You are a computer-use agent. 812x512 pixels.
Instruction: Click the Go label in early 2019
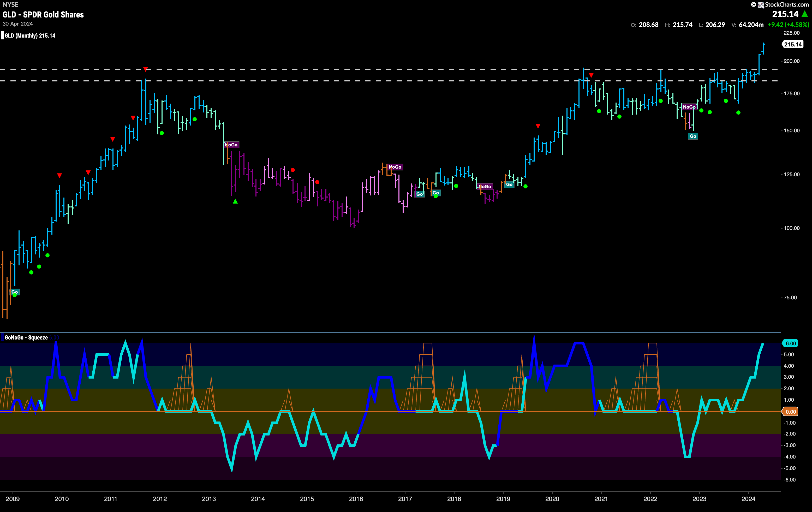point(509,184)
